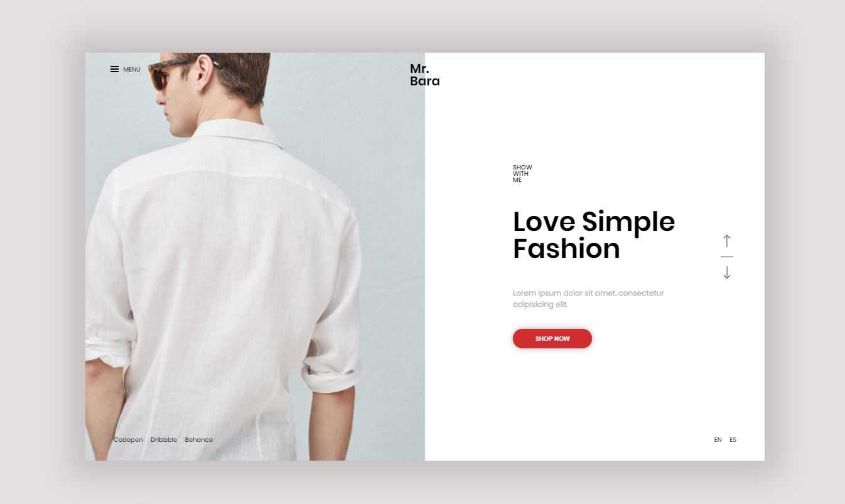This screenshot has height=504, width=845.
Task: Switch language to EN
Action: pos(718,440)
